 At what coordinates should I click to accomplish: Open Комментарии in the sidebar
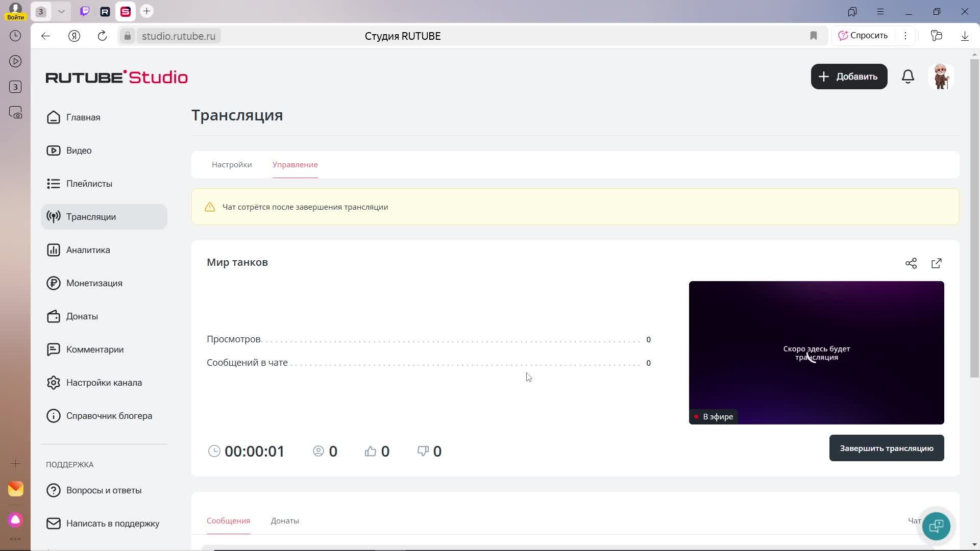pos(104,349)
